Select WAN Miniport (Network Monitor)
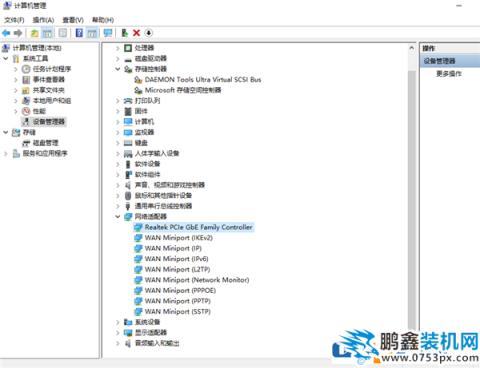The width and height of the screenshot is (480, 368). [197, 280]
